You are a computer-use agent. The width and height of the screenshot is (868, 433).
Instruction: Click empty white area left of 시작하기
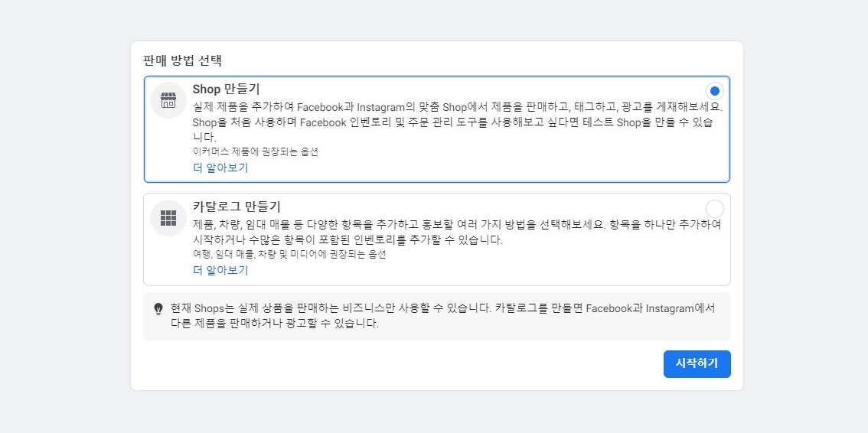click(x=398, y=364)
